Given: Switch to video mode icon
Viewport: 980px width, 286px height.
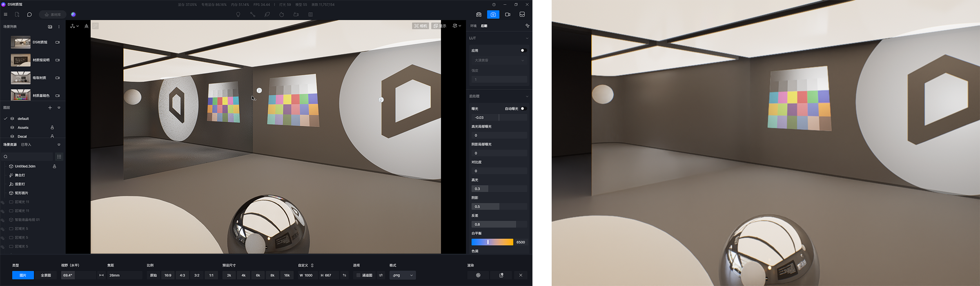Looking at the screenshot, I should 508,14.
